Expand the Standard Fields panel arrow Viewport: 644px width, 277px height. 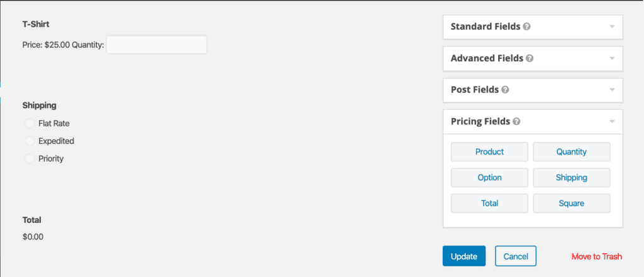pyautogui.click(x=612, y=26)
